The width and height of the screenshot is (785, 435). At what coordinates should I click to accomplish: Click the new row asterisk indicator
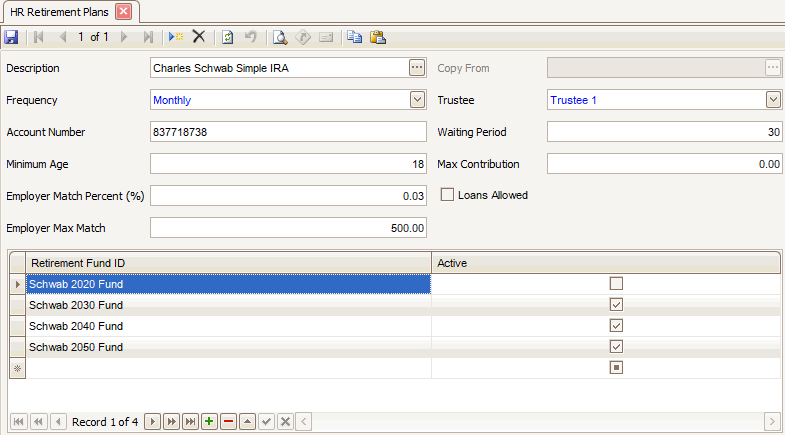[18, 368]
